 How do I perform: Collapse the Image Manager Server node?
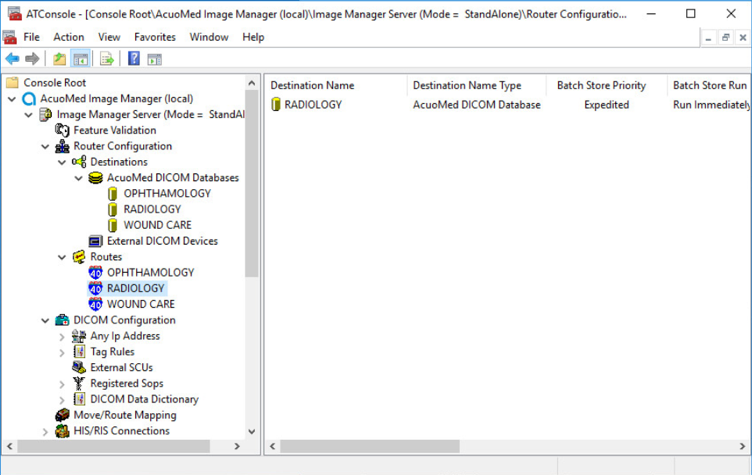pos(29,115)
